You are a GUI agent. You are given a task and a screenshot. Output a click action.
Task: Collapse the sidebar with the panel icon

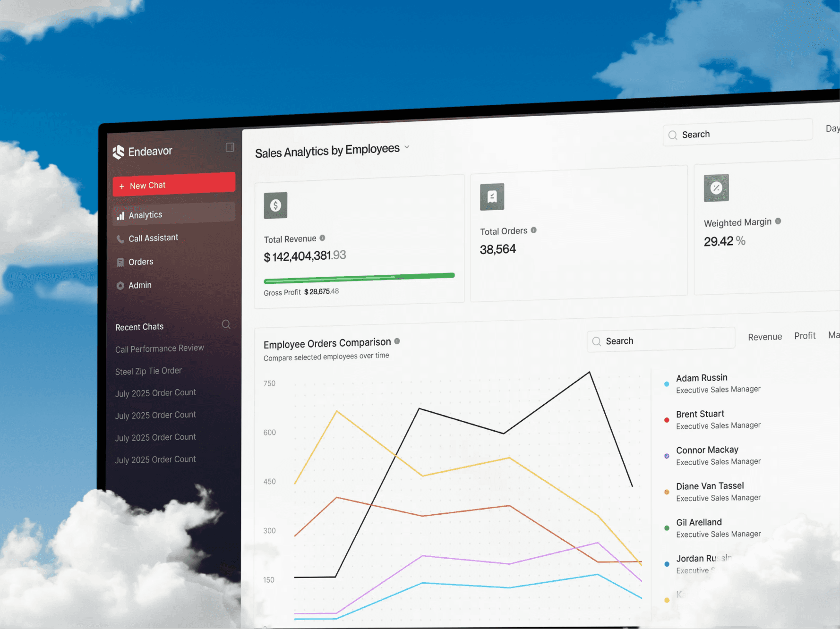(230, 147)
